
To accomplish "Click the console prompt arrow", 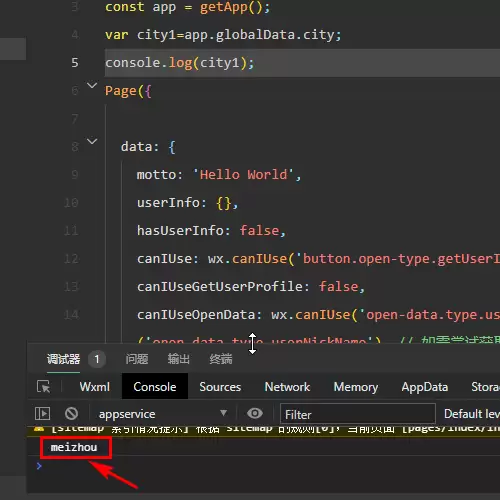I will point(39,466).
